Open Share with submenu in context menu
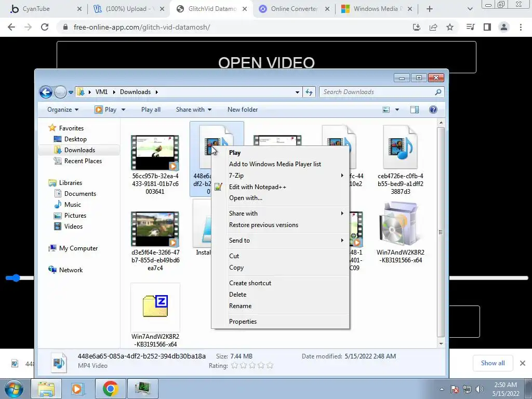532x399 pixels. pos(280,214)
